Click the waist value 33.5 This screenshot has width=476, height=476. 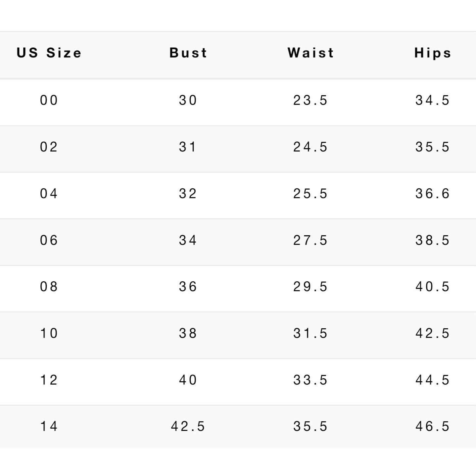pyautogui.click(x=310, y=380)
